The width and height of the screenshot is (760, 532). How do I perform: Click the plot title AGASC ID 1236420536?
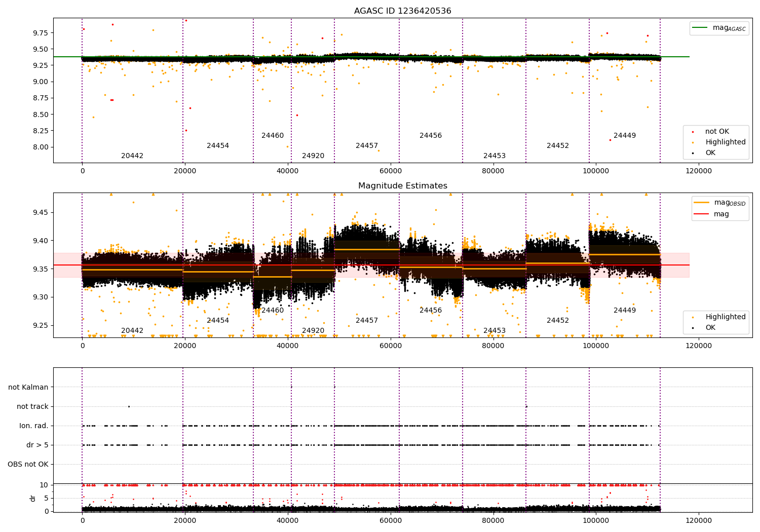(402, 11)
